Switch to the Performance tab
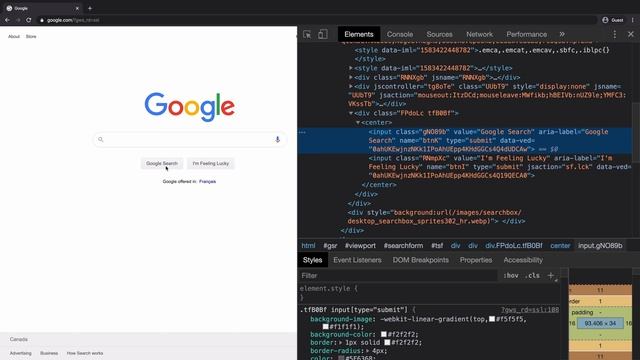The width and height of the screenshot is (640, 360). 527,34
